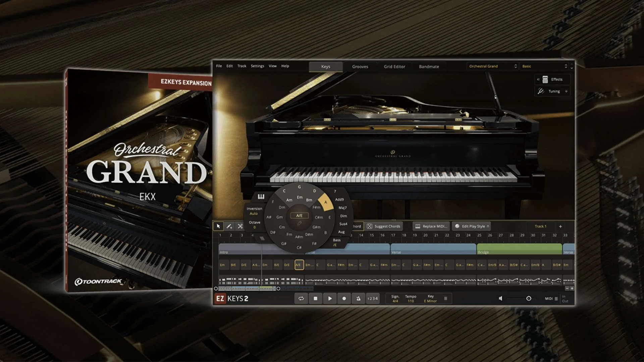The image size is (644, 362).
Task: Select the scissors cut tool
Action: (x=240, y=226)
